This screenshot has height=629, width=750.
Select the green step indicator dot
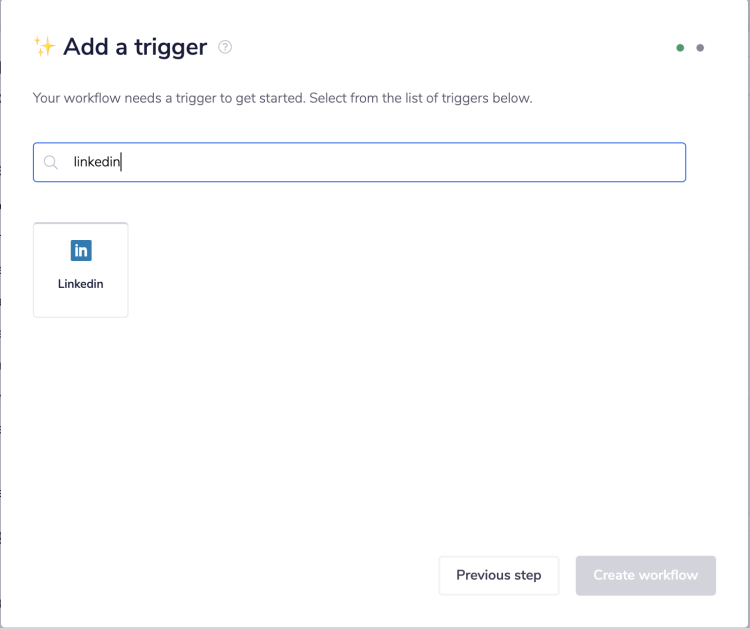pos(680,48)
